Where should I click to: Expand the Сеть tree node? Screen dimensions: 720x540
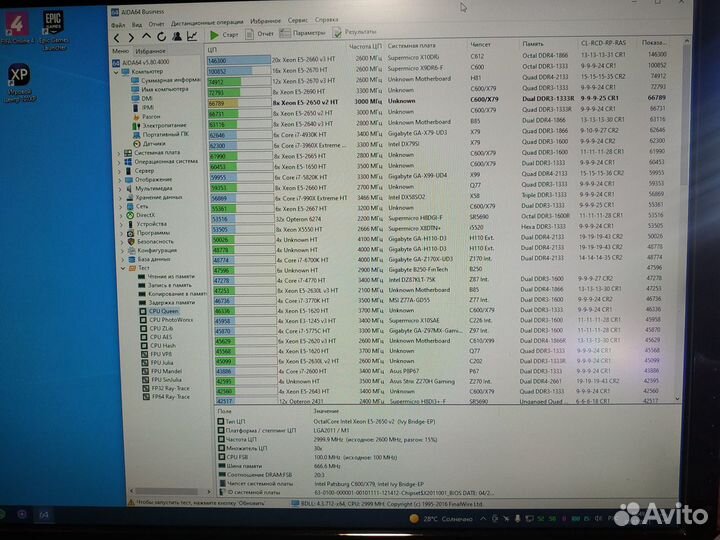pyautogui.click(x=122, y=207)
